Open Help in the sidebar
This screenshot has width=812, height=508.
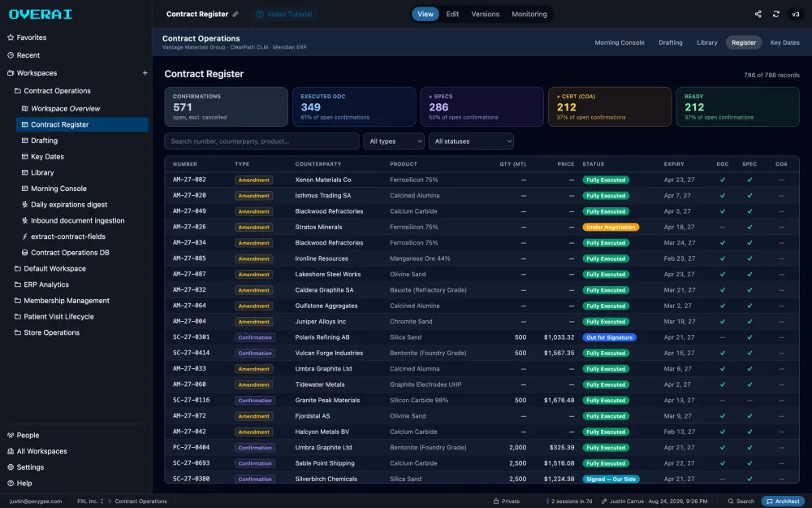tap(19, 483)
